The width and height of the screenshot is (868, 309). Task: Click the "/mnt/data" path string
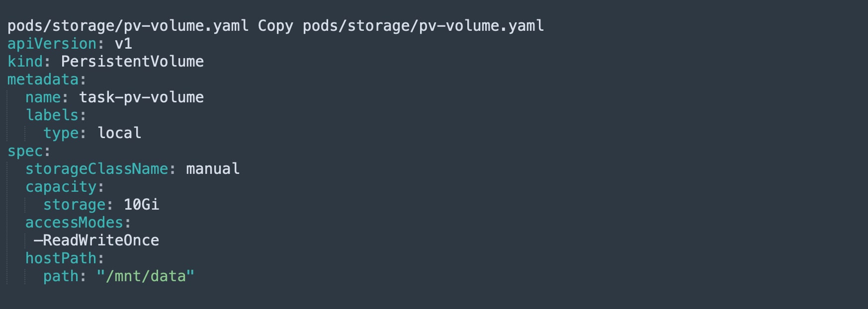pyautogui.click(x=146, y=276)
